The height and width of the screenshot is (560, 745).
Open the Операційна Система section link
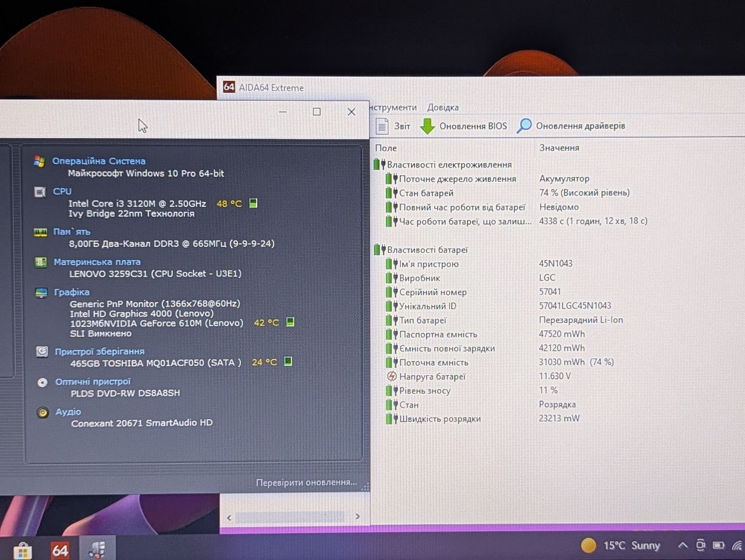99,161
